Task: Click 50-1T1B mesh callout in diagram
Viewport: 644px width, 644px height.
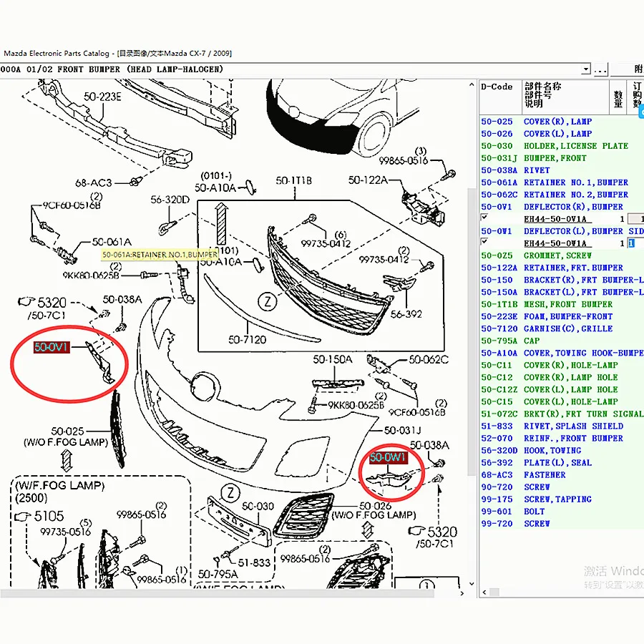Action: pos(293,181)
